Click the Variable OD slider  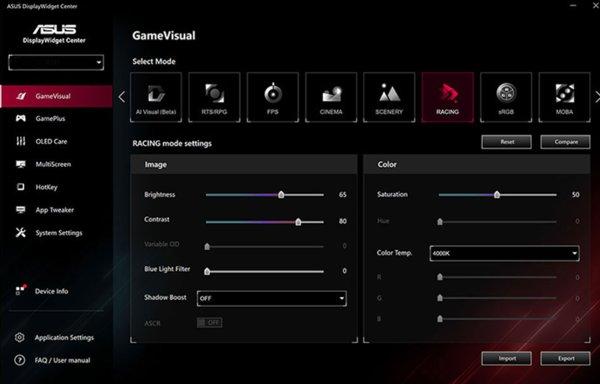coord(265,247)
